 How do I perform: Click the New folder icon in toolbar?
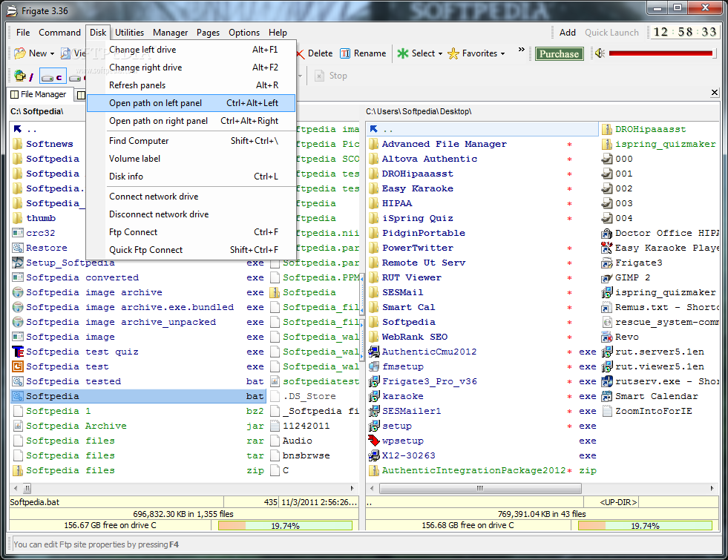[19, 53]
